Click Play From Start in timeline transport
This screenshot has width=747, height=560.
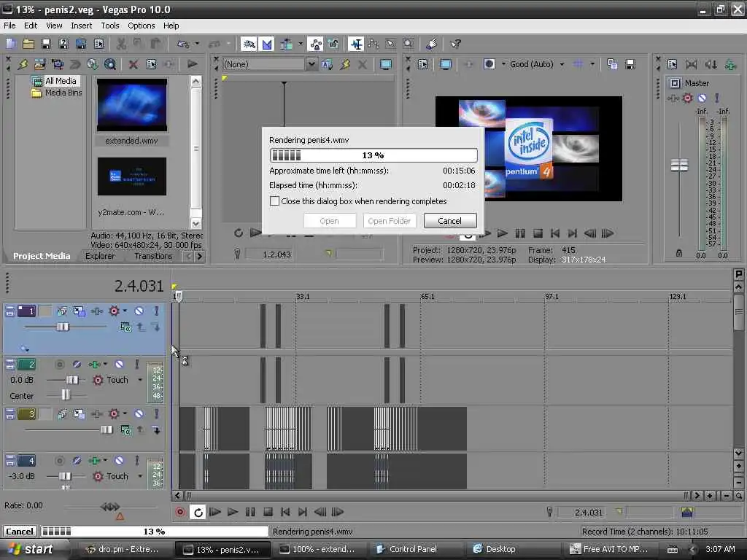pos(215,512)
